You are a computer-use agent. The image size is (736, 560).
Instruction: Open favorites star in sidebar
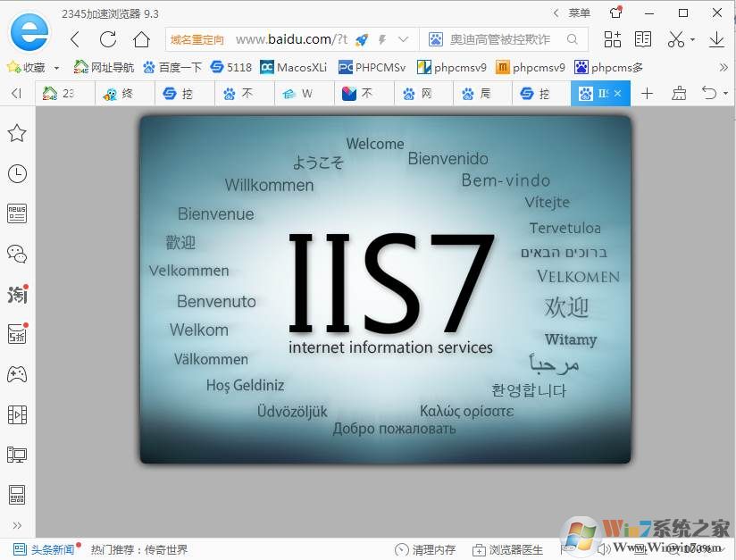click(17, 133)
